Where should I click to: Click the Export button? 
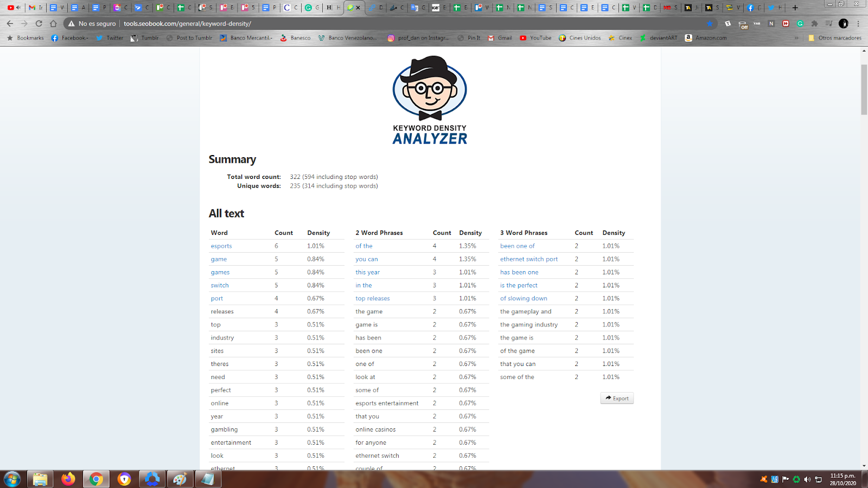(x=617, y=398)
